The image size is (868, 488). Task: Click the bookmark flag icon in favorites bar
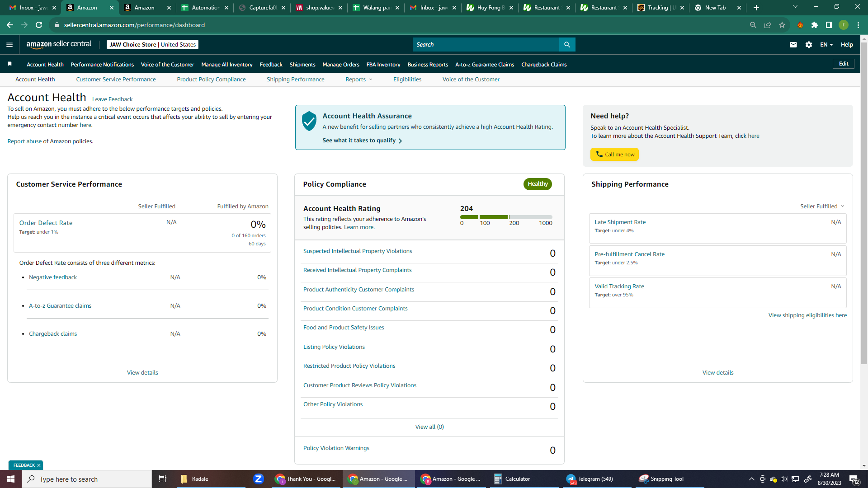coord(9,64)
